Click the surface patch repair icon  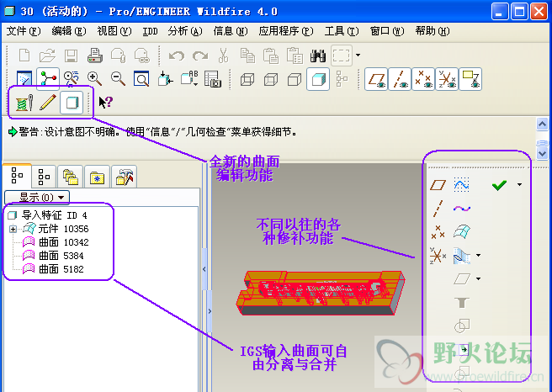coord(461,231)
